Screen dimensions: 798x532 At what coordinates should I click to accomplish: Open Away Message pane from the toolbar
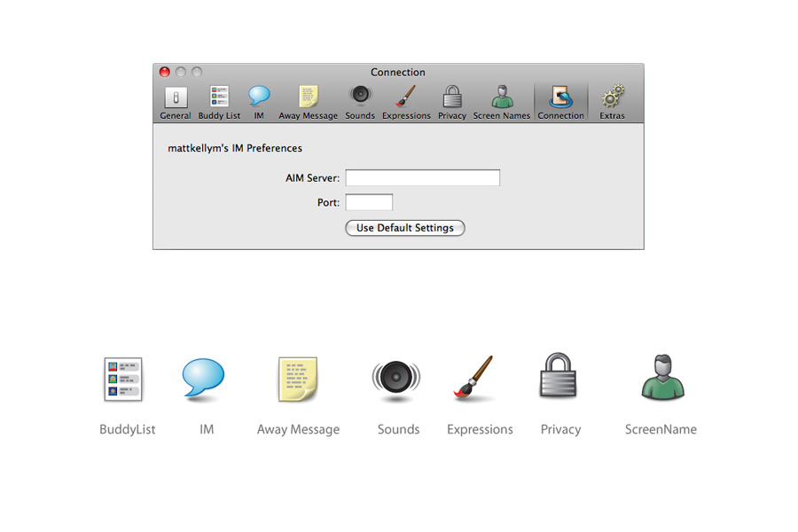[308, 102]
